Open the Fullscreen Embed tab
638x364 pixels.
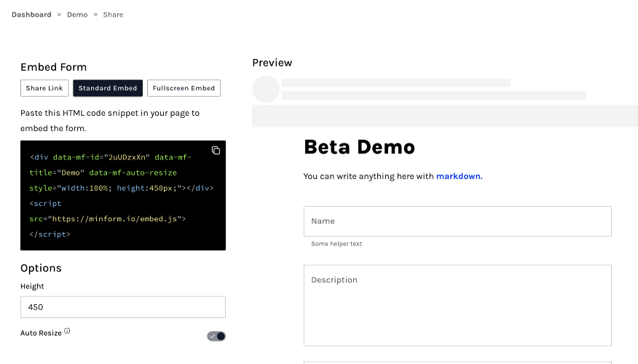pos(184,88)
